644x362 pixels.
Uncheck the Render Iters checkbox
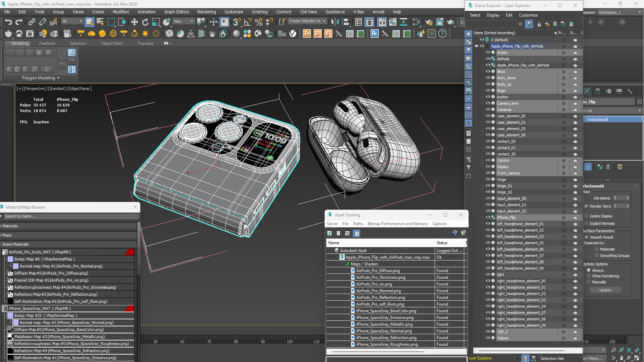[586, 206]
